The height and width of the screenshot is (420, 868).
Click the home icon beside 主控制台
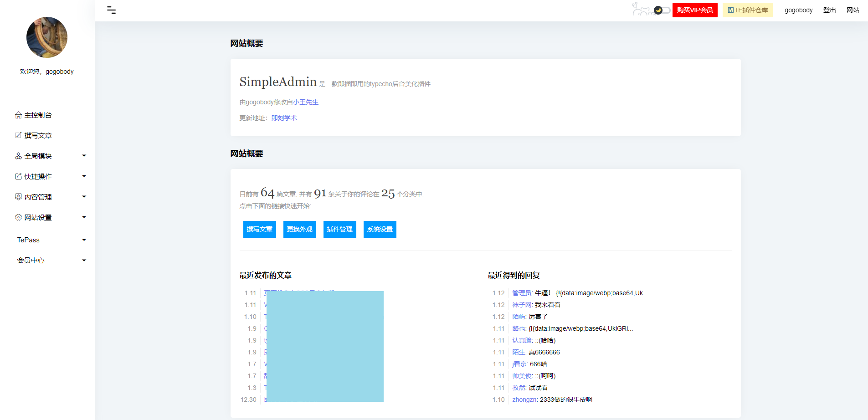[18, 115]
